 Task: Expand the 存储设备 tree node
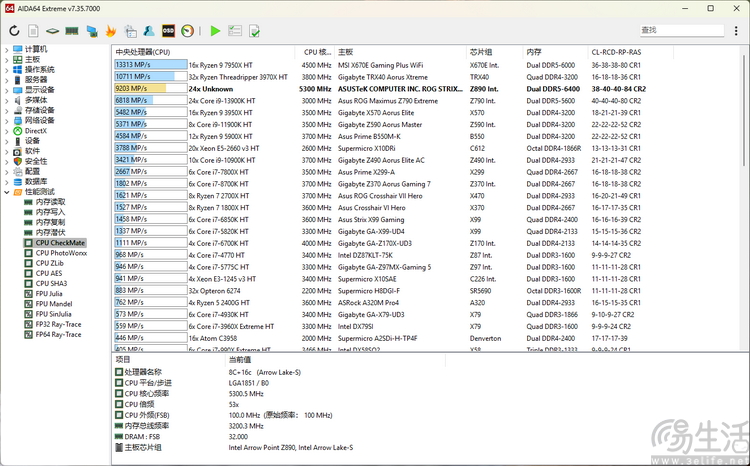7,110
